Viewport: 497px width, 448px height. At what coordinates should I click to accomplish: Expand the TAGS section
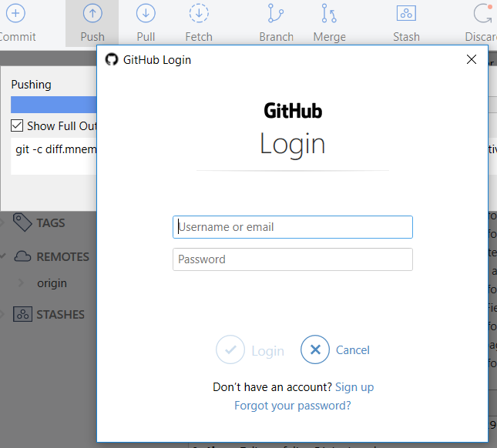click(2, 222)
